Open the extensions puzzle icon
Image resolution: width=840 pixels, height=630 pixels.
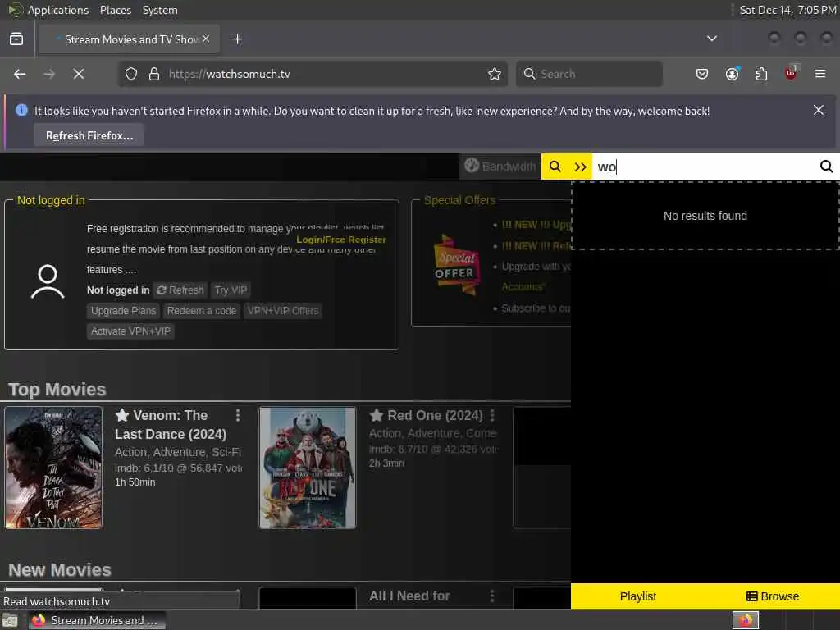tap(762, 74)
